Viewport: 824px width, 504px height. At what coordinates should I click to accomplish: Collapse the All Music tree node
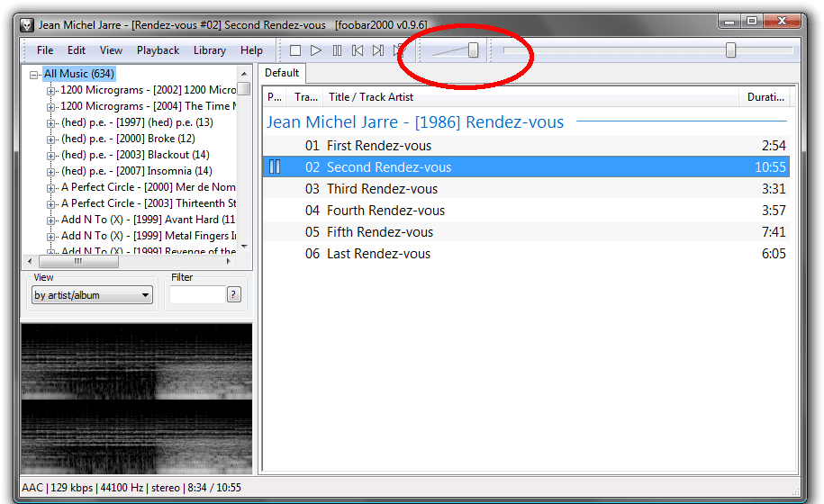click(x=33, y=75)
